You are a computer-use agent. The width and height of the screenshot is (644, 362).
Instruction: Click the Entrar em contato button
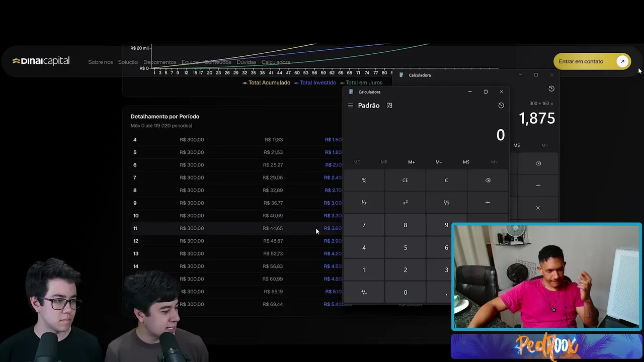(x=592, y=61)
